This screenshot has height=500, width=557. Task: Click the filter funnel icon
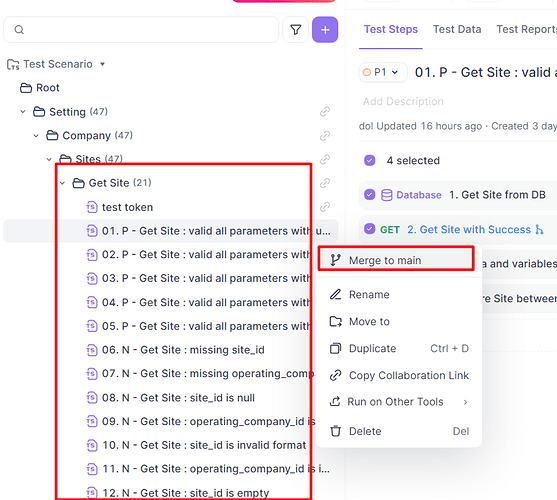point(296,30)
